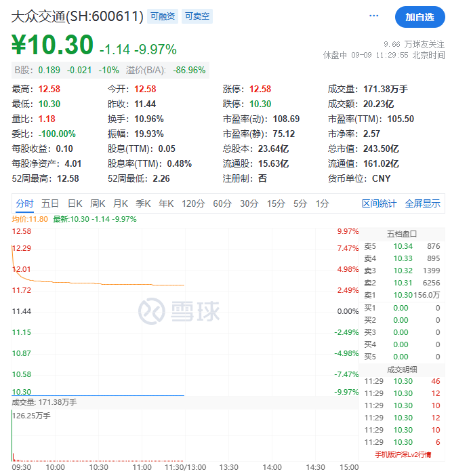Click the 可卖空 tag

click(198, 16)
